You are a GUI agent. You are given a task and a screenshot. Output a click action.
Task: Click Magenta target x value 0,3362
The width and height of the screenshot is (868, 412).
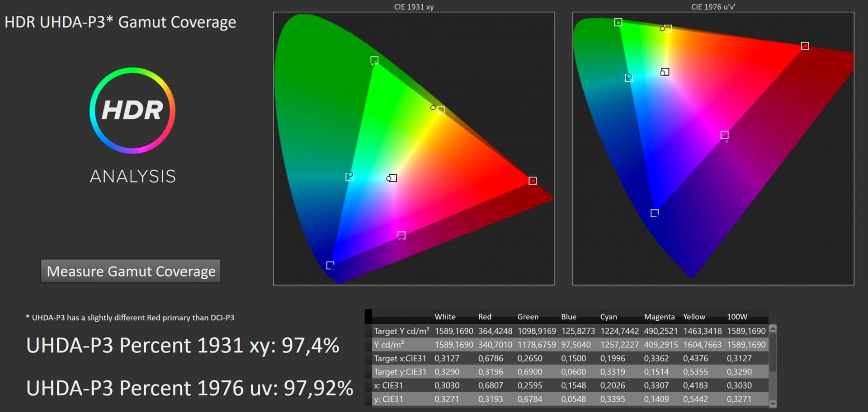656,358
